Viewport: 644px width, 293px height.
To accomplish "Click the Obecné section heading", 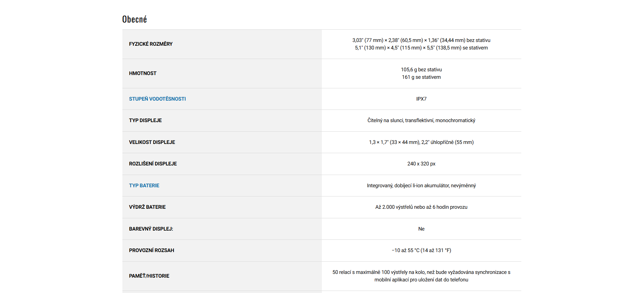I will (x=134, y=19).
